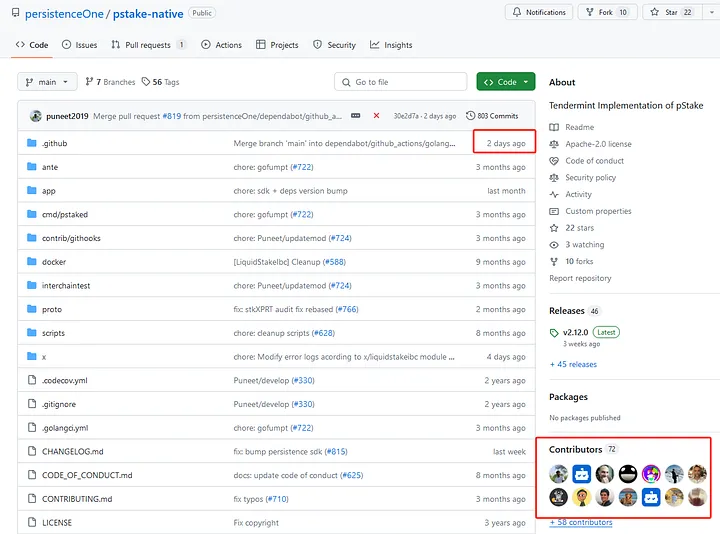Open the '+ 45 releases' link
Image resolution: width=720 pixels, height=534 pixels.
click(573, 364)
